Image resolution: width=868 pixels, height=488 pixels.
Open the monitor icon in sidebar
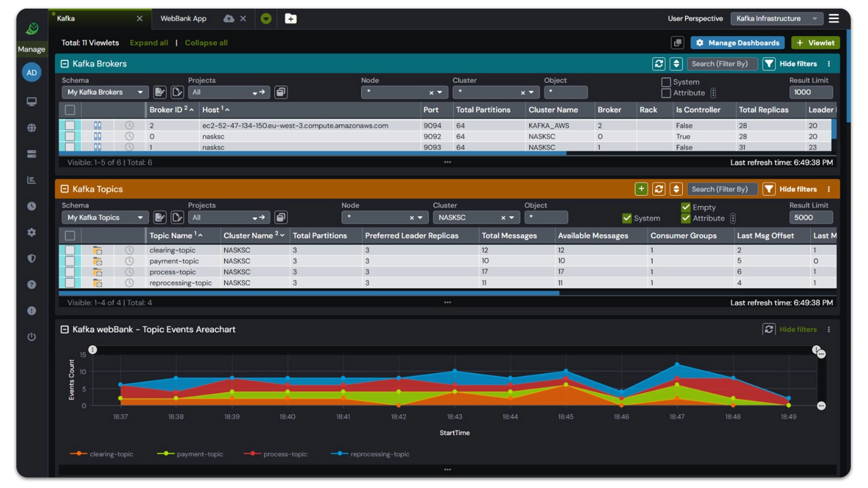[32, 102]
